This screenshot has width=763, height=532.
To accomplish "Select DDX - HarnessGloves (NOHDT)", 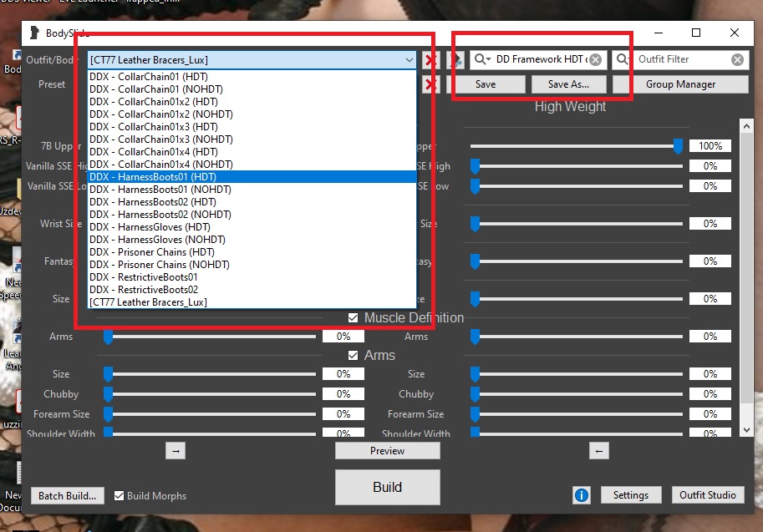I will pos(252,240).
